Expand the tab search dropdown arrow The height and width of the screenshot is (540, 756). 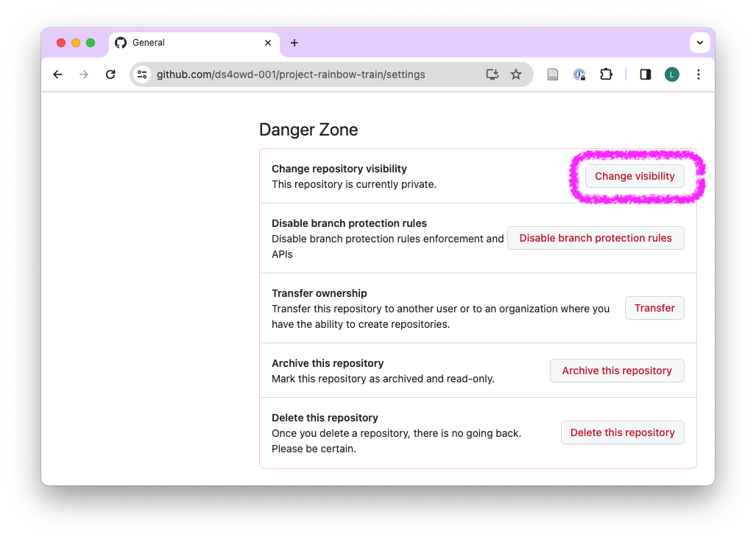[x=699, y=43]
